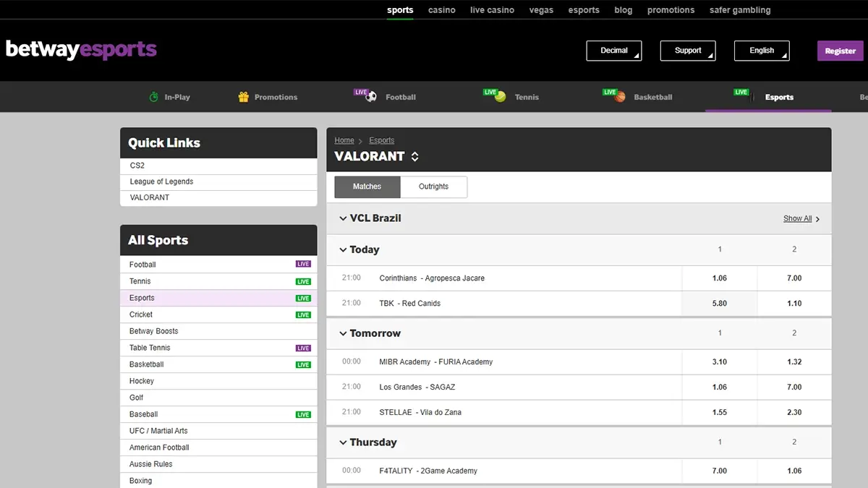
Task: Click the In-Play clock icon
Action: click(x=152, y=96)
